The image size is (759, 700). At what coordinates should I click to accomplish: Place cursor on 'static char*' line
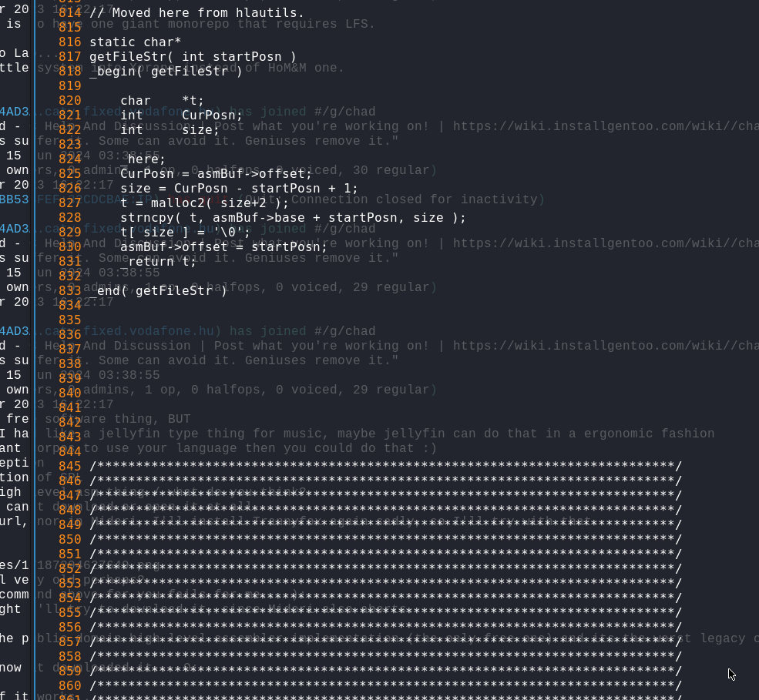tap(135, 42)
